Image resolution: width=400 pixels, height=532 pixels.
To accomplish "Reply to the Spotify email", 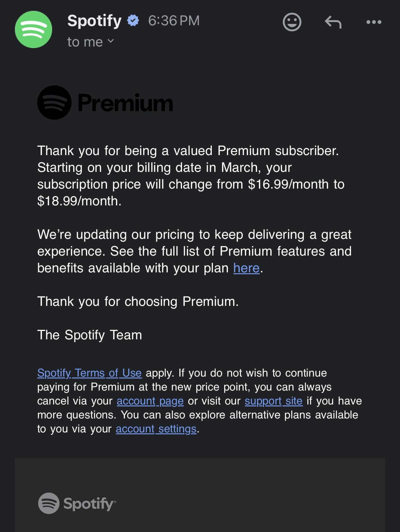I will (333, 22).
